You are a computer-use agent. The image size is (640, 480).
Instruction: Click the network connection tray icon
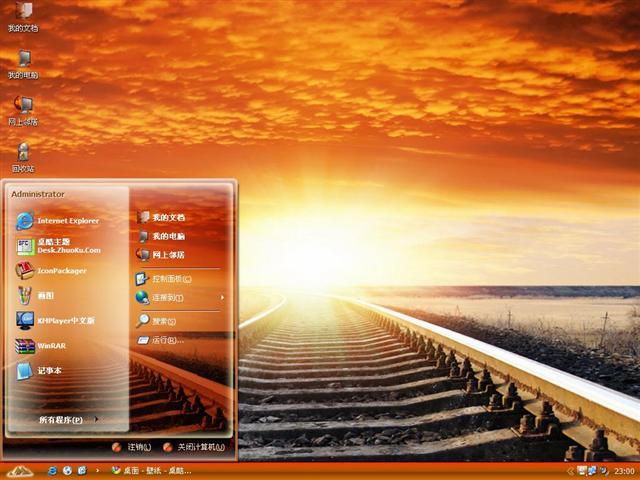(592, 471)
